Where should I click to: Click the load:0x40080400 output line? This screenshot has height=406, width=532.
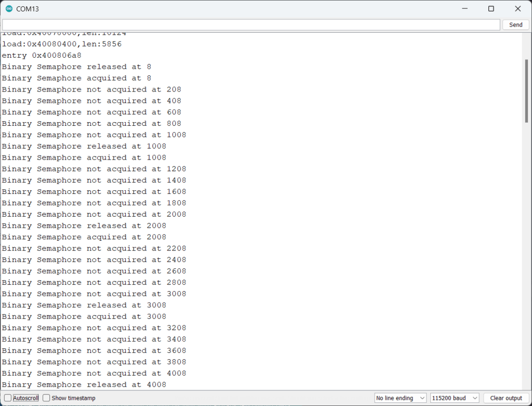point(62,44)
